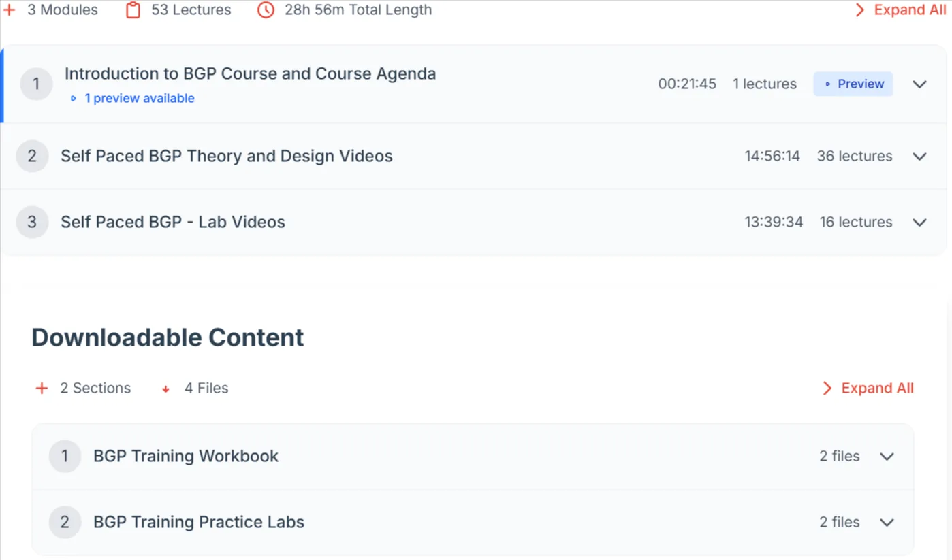Expand BGP Training Practice Labs files chevron
Viewport: 952px width, 560px height.
tap(887, 523)
